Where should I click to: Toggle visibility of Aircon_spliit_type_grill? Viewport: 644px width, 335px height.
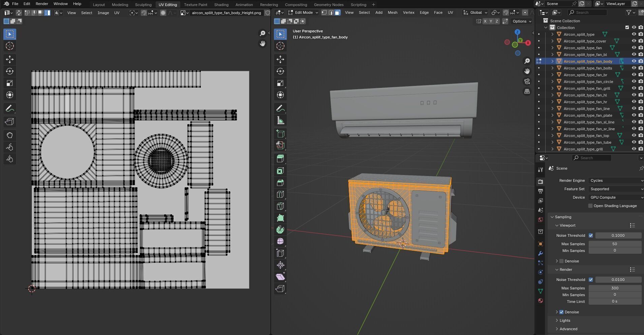pyautogui.click(x=634, y=149)
